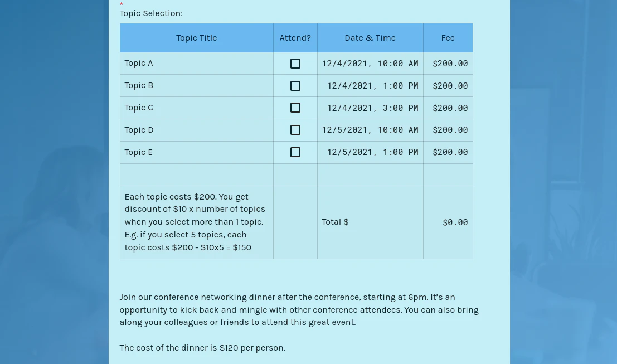Screen dimensions: 617x364
Task: Toggle the Topic E attend checkbox
Action: 295,152
